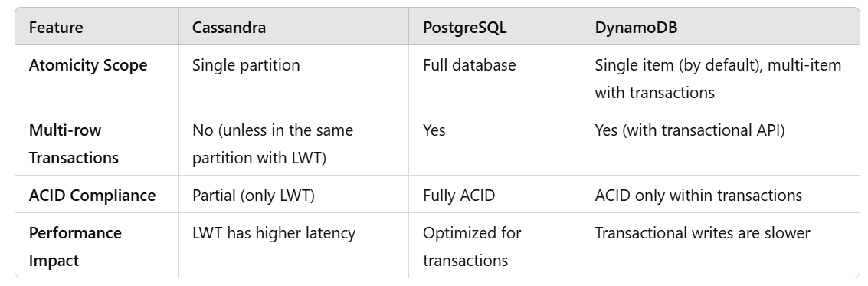Click the PostgreSQL column header

[464, 28]
